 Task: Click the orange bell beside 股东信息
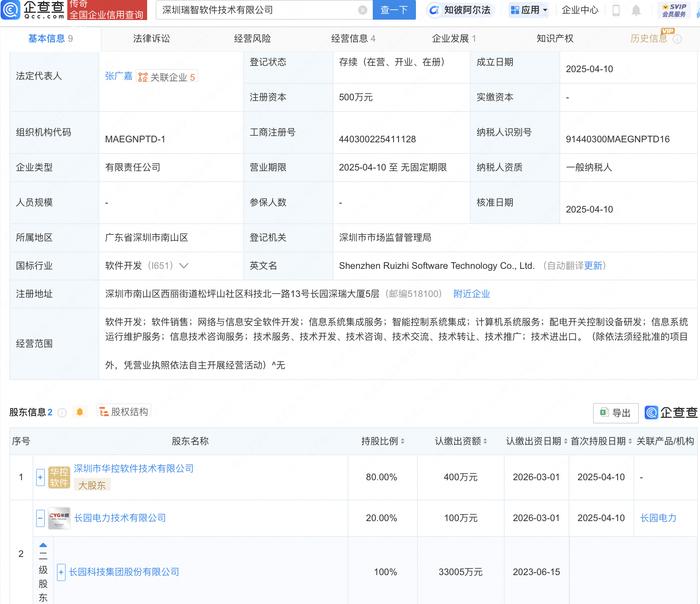pos(80,412)
